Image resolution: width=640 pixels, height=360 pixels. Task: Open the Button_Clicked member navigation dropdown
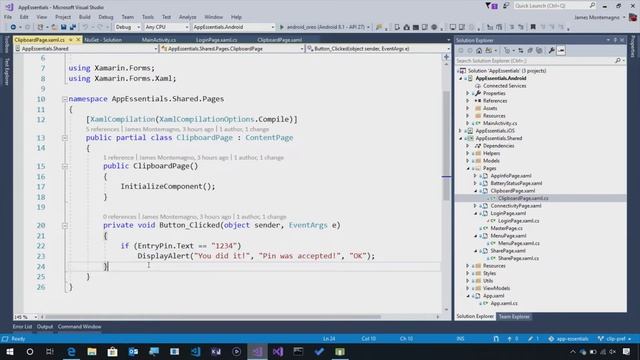378,49
